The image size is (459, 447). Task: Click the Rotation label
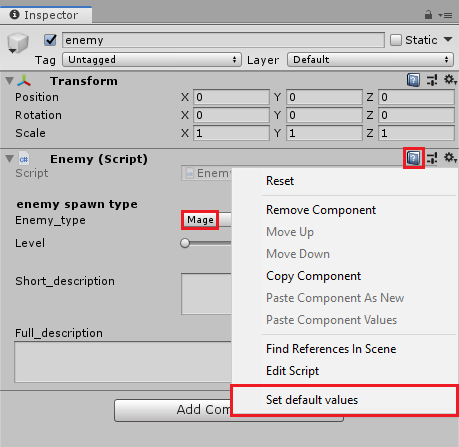click(38, 115)
